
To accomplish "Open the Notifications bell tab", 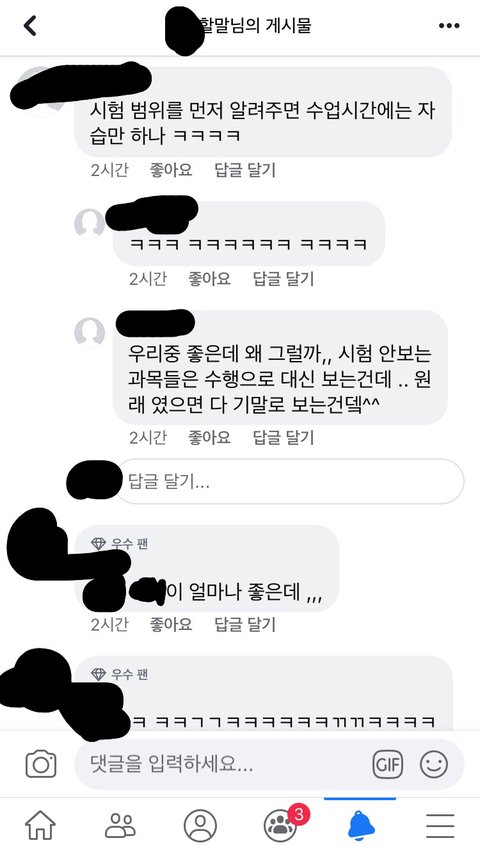I will tap(361, 826).
